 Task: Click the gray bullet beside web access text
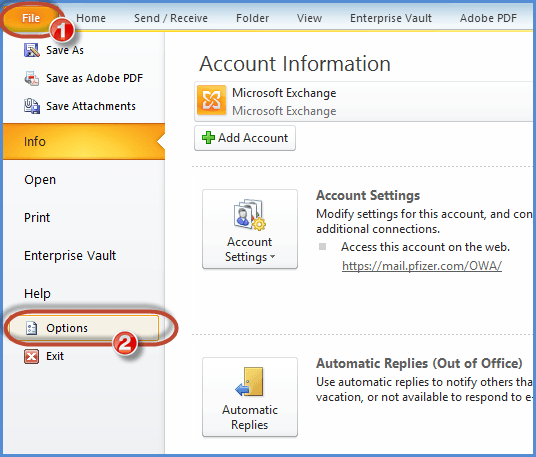tap(322, 246)
